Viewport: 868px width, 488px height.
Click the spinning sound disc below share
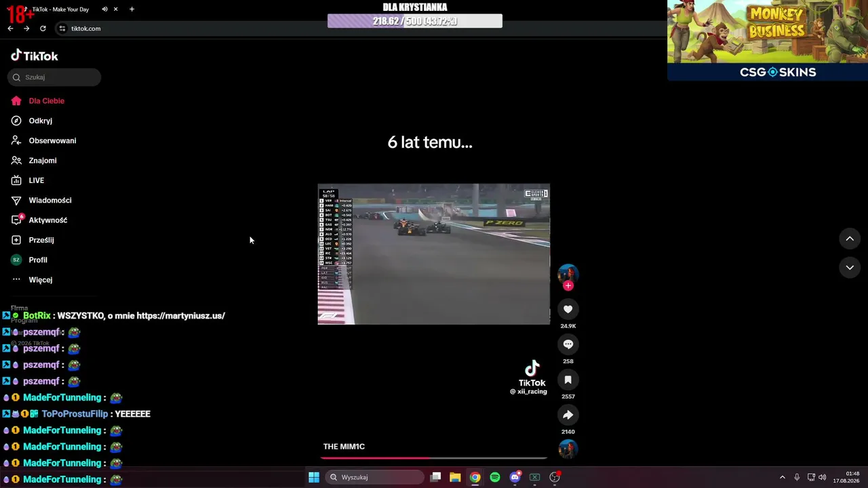[568, 449]
